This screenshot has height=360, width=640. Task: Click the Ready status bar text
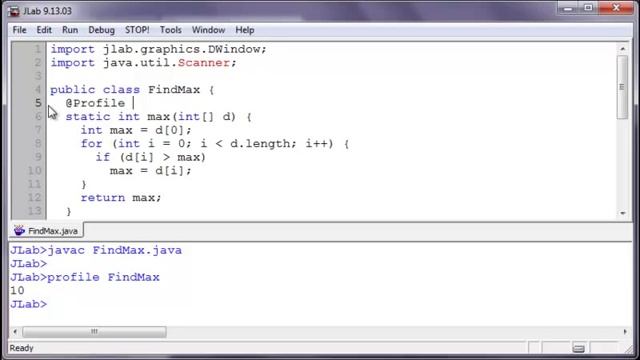tap(21, 348)
